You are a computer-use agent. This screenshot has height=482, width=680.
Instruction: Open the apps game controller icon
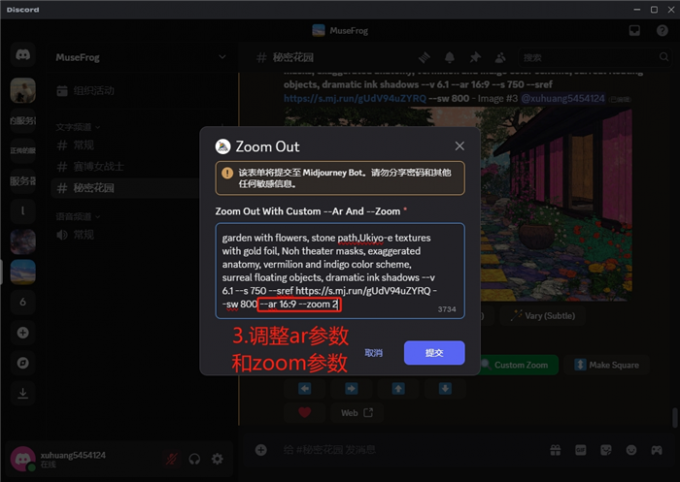656,450
